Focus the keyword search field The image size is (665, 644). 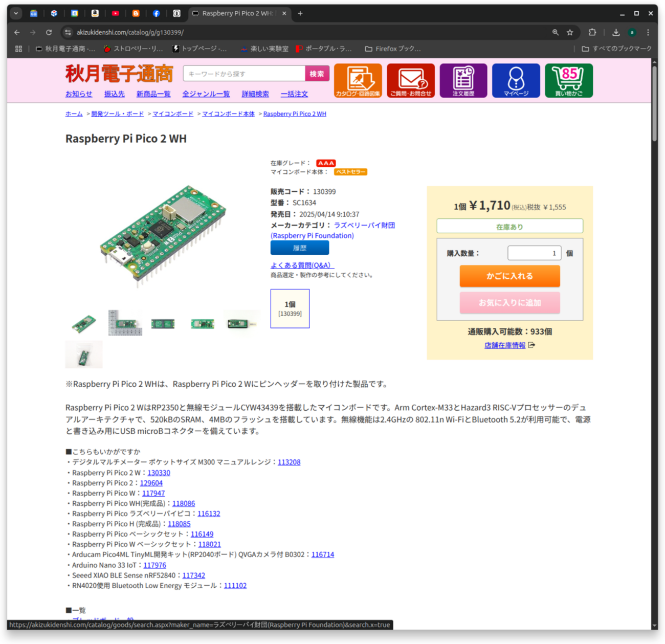point(245,74)
